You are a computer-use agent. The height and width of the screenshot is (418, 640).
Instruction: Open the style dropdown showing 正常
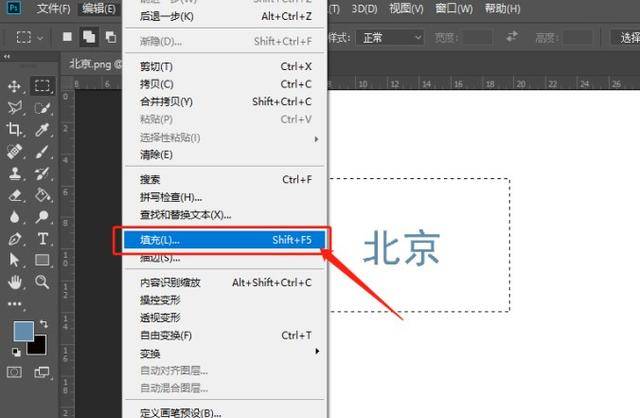[x=390, y=37]
